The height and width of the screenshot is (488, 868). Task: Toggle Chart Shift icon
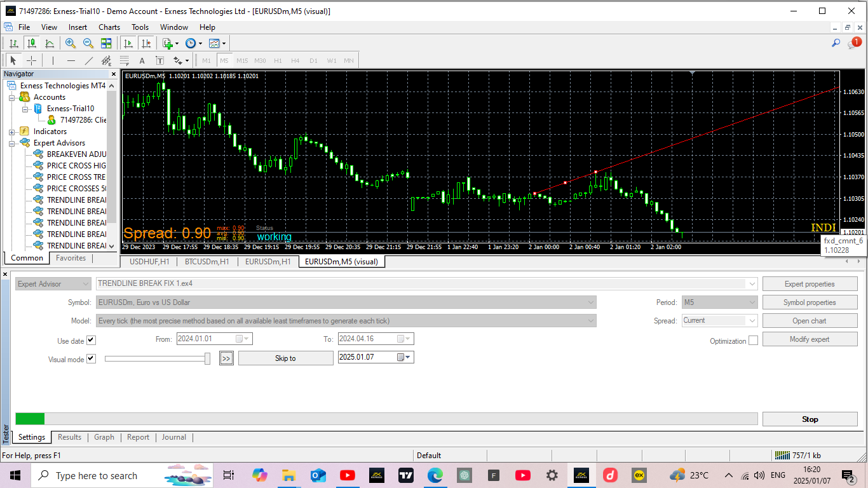pyautogui.click(x=146, y=43)
